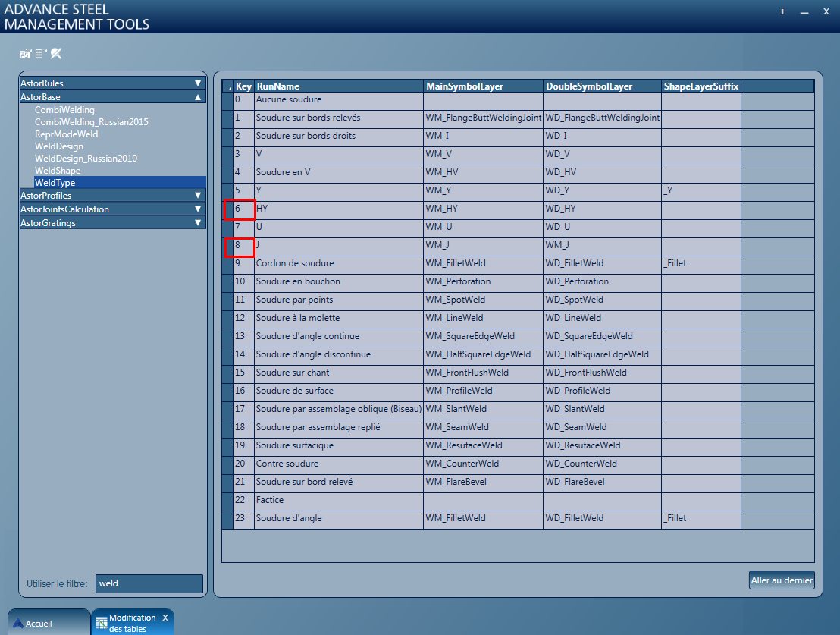Click the 'Soudure d'angle discontinue' cell
The width and height of the screenshot is (840, 635).
click(x=339, y=355)
